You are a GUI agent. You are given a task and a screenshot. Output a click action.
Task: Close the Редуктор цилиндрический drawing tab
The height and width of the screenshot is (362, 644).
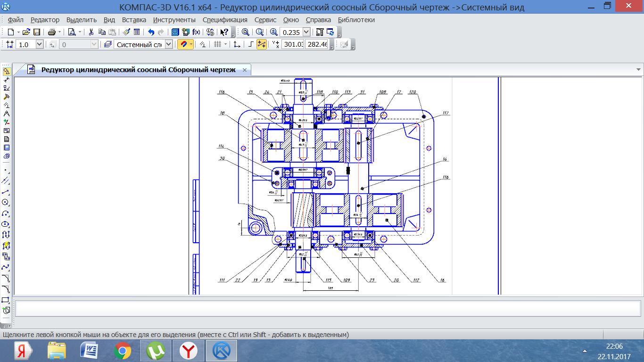(245, 70)
